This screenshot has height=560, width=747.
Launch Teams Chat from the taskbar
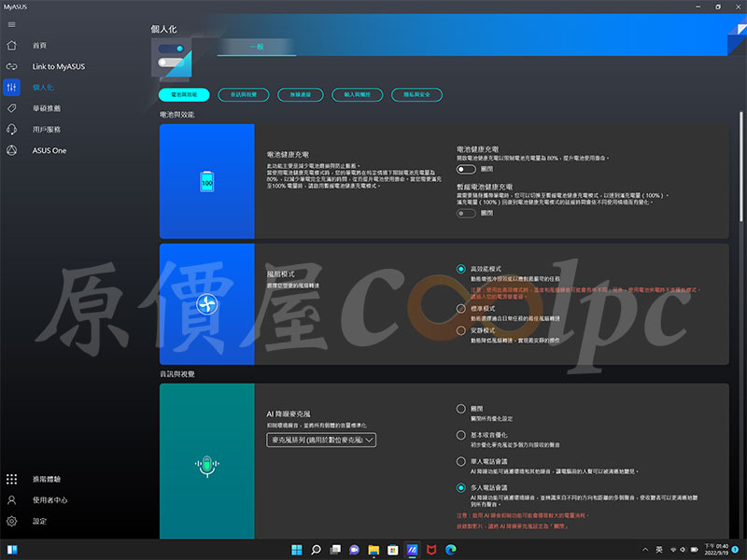(x=354, y=550)
